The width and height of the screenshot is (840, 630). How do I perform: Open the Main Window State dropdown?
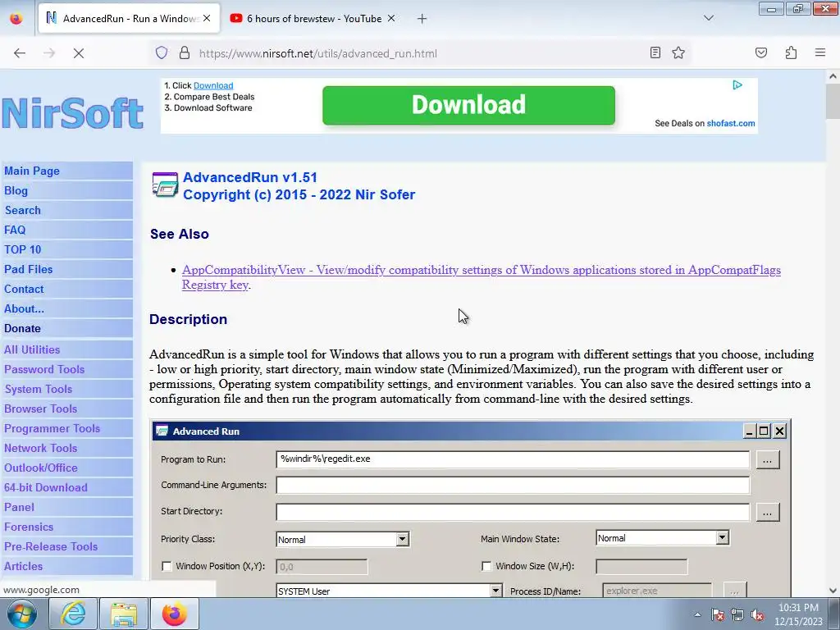click(663, 538)
